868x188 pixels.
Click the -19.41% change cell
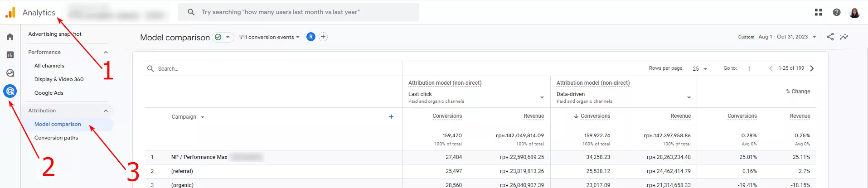747,185
